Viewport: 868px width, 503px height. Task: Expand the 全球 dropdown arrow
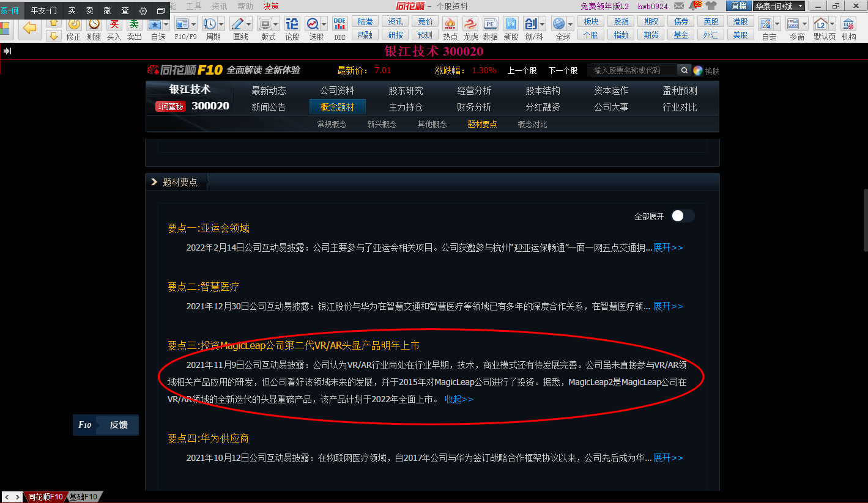point(570,25)
